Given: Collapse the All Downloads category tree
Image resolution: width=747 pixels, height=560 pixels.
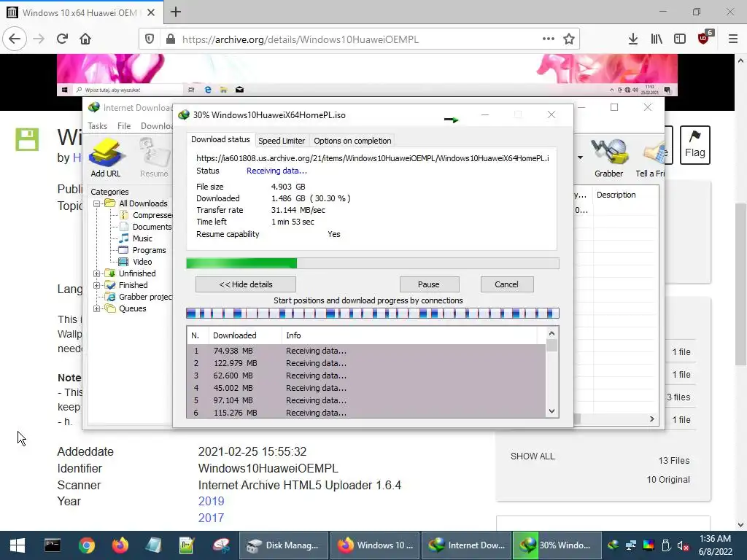Looking at the screenshot, I should [x=96, y=204].
